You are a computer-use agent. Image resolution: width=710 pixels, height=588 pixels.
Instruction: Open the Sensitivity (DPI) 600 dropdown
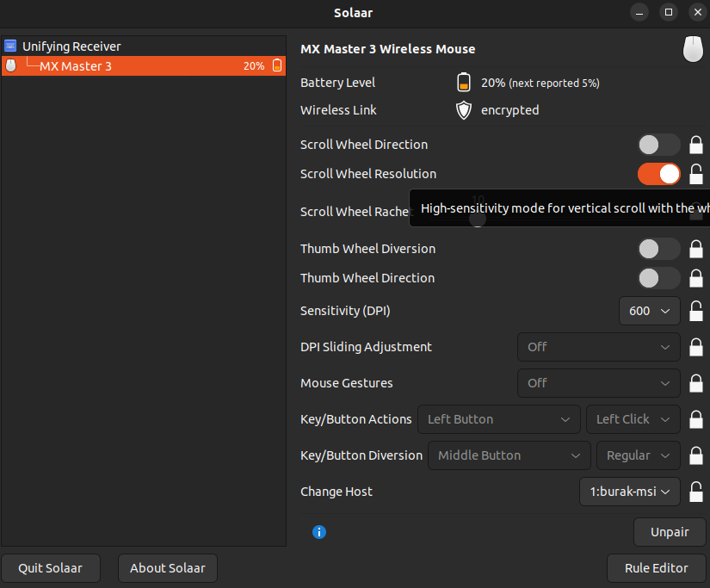[649, 311]
